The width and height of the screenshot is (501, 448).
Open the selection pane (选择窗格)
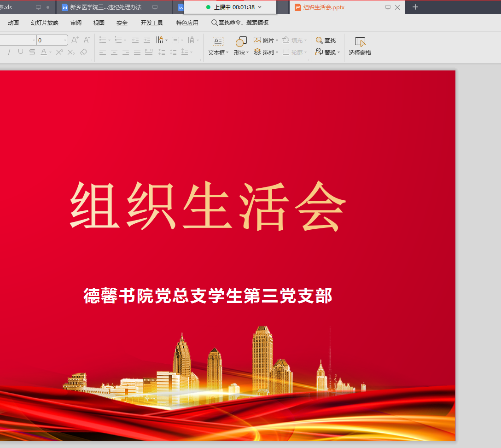[x=360, y=47]
